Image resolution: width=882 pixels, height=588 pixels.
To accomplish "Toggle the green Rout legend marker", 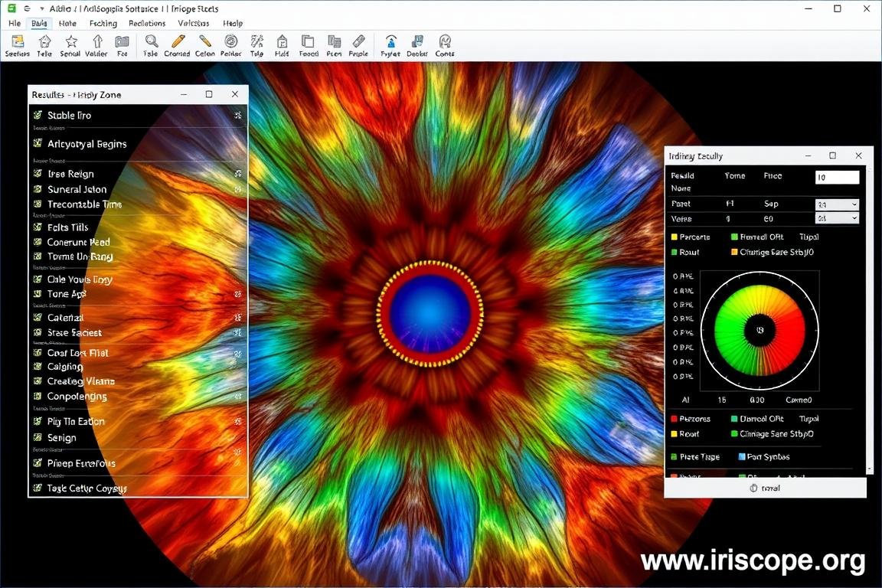I will coord(675,253).
